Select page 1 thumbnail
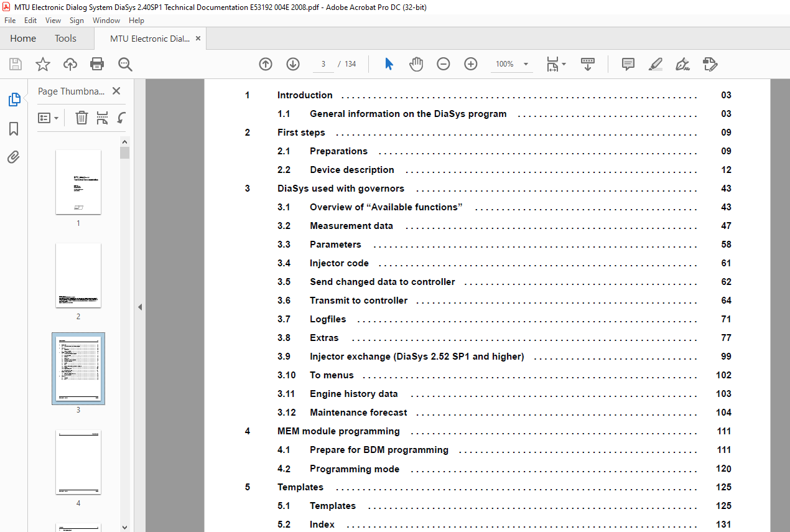The width and height of the screenshot is (790, 532). [78, 182]
